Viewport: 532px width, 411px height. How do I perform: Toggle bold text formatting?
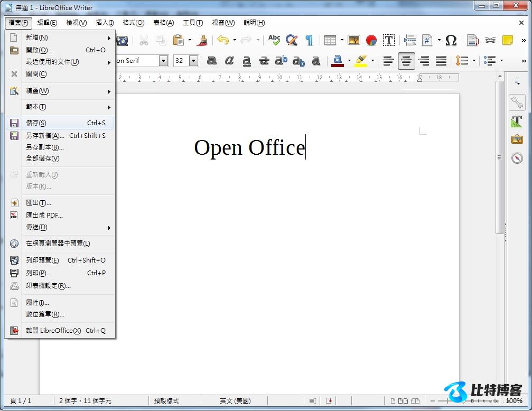212,61
